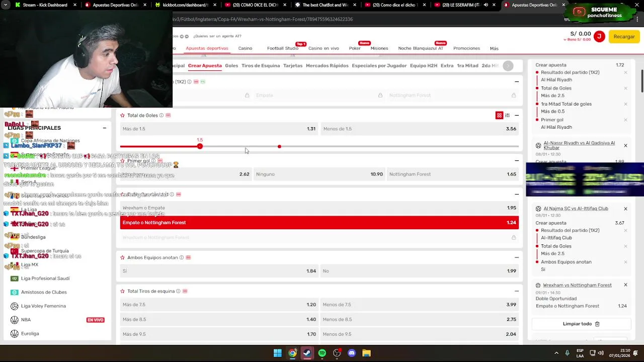This screenshot has width=644, height=362.
Task: Click the Euroliga basketball icon
Action: point(14,333)
